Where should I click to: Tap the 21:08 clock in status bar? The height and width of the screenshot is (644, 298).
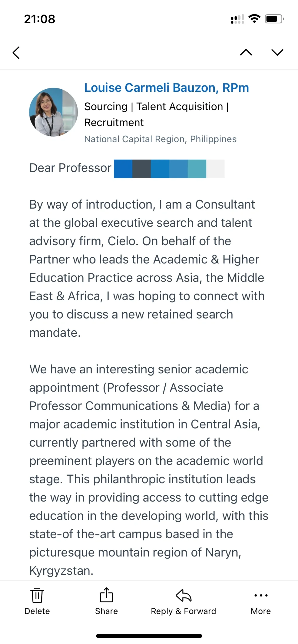(39, 19)
